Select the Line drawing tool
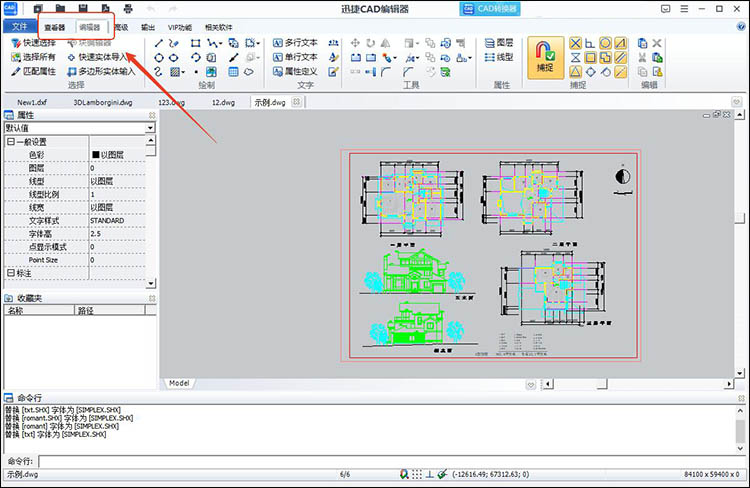 [159, 44]
